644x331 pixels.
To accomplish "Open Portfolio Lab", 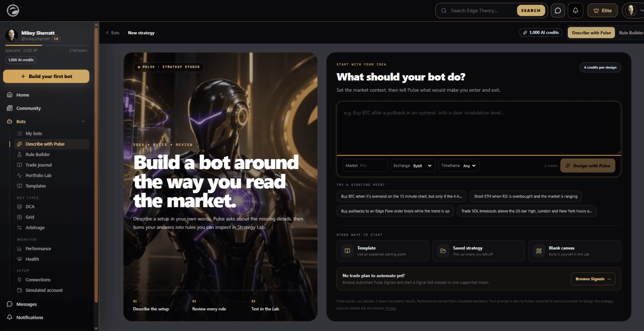I will pos(38,175).
